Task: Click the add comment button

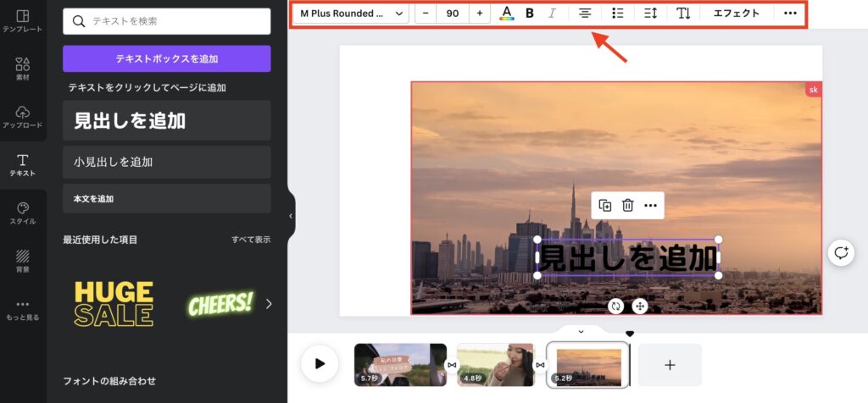Action: click(841, 253)
